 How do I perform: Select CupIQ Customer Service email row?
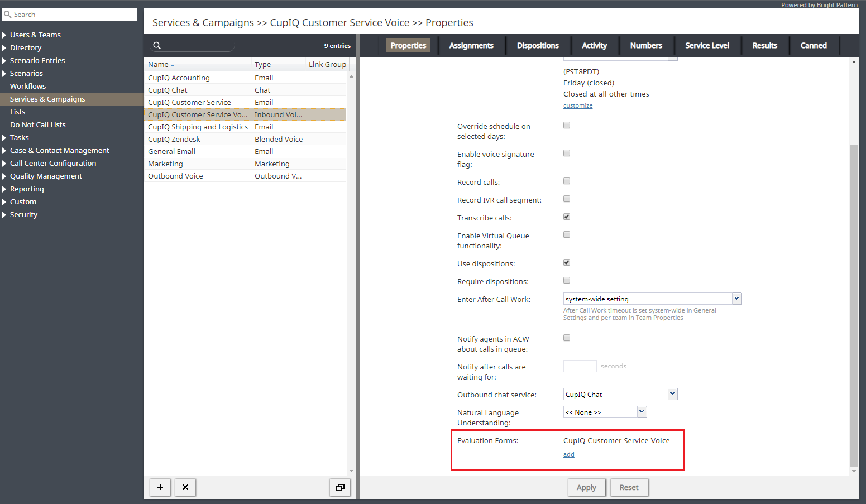click(x=245, y=102)
